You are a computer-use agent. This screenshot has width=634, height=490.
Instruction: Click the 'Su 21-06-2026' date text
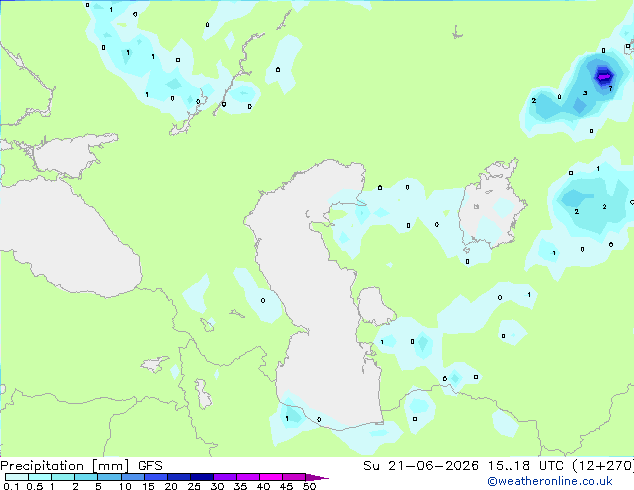click(x=421, y=466)
